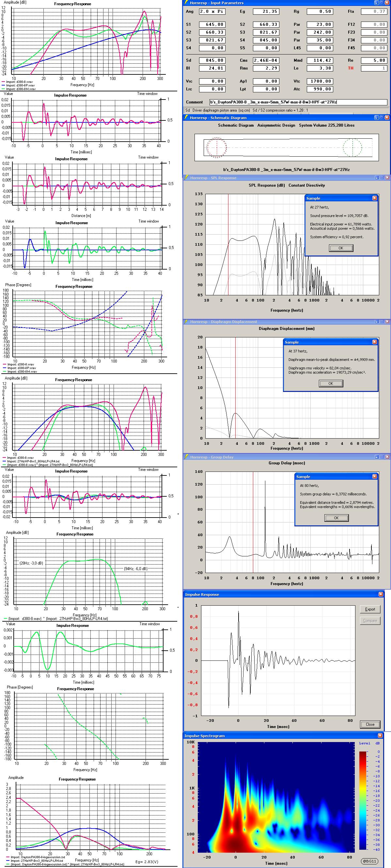Click the Rg field with 0,50
Image resolution: width=391 pixels, height=868 pixels.
[320, 11]
